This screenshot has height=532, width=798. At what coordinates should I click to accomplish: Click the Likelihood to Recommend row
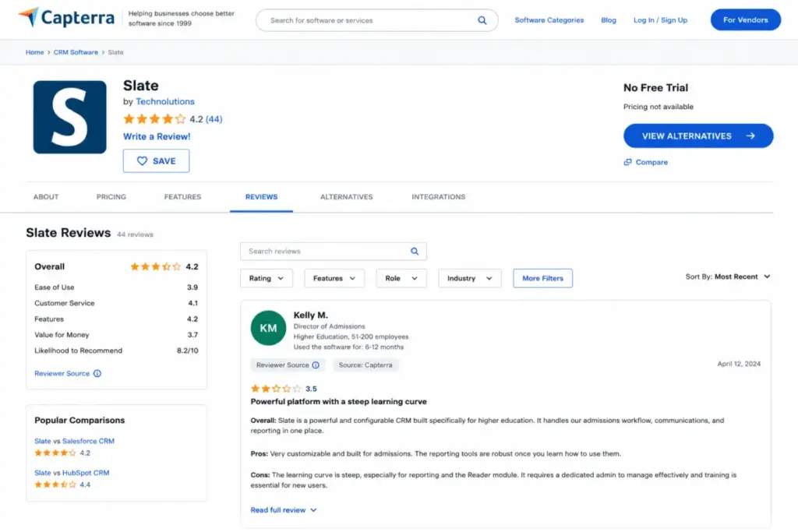point(116,351)
